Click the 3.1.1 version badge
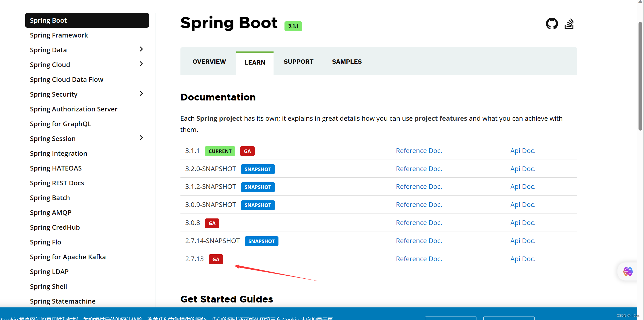Image resolution: width=644 pixels, height=320 pixels. point(293,26)
